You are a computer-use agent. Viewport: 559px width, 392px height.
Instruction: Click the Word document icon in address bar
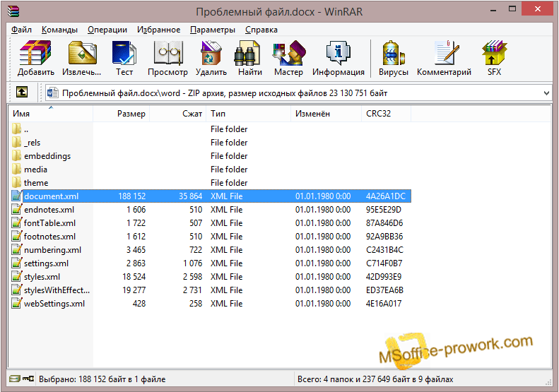[52, 93]
